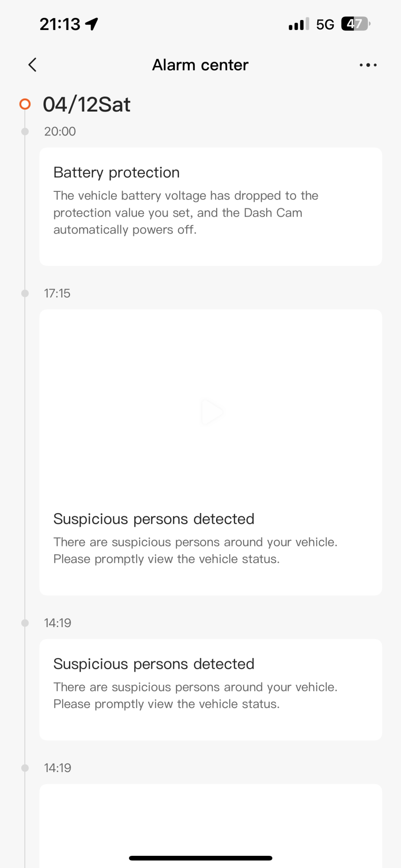Tap the 04/12Sat date header
The image size is (401, 868).
point(86,105)
